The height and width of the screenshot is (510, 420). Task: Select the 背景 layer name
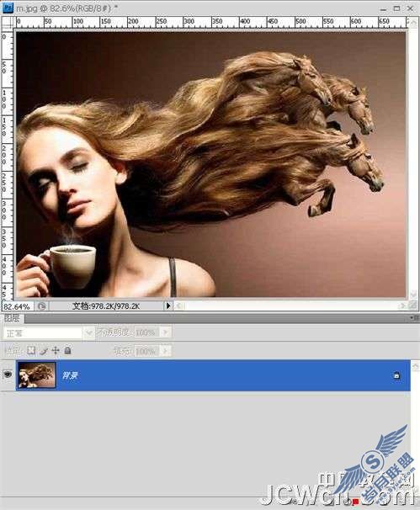tap(70, 375)
